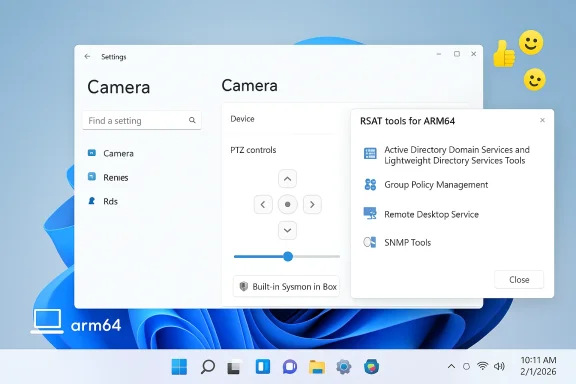Click the Find a setting search box
576x384 pixels.
pos(142,120)
